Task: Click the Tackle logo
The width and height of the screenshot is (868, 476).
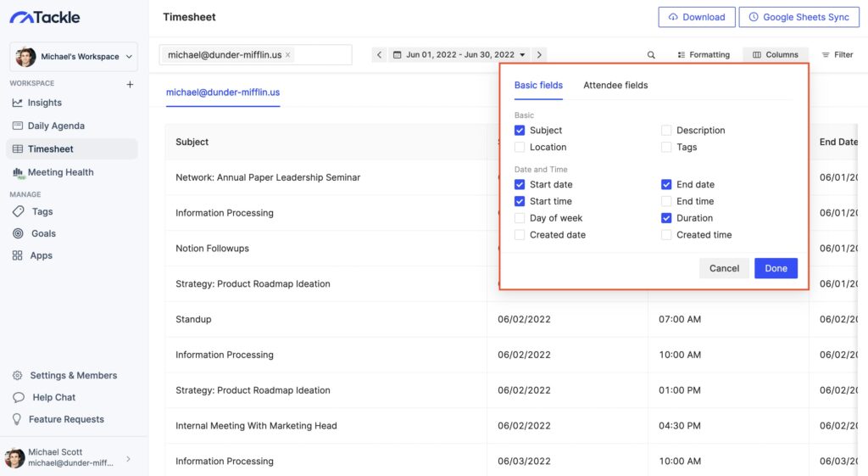Action: coord(45,17)
